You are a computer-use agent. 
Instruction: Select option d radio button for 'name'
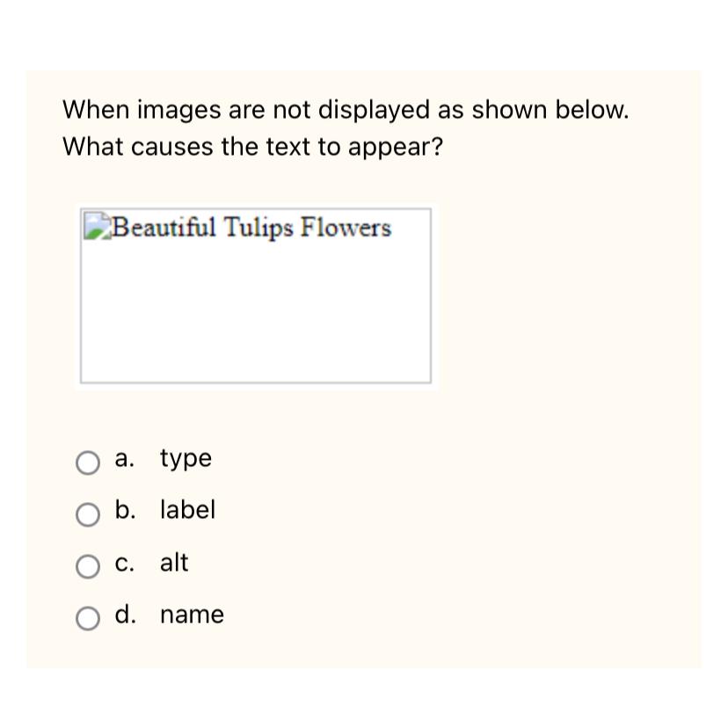[88, 618]
